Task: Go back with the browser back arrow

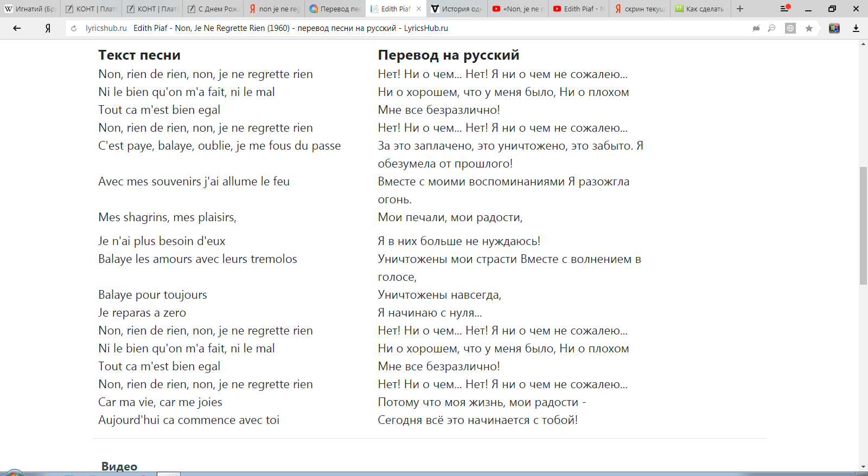Action: click(x=17, y=28)
